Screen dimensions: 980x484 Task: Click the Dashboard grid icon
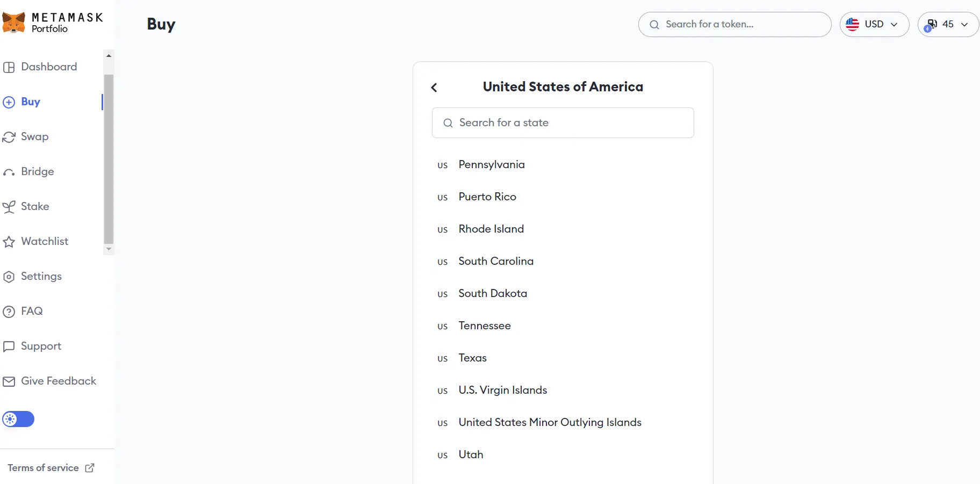(9, 67)
